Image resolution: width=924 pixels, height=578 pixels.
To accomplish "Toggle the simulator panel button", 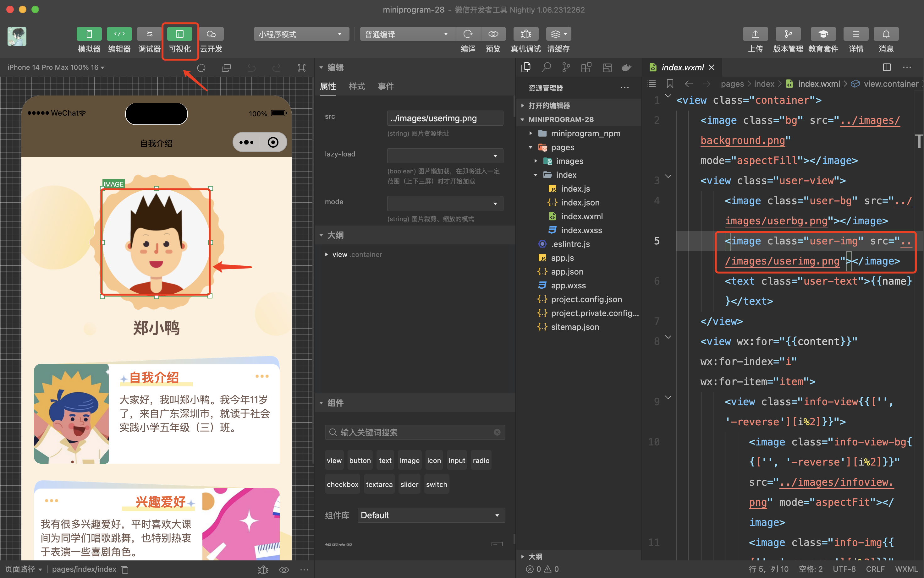I will pyautogui.click(x=89, y=34).
